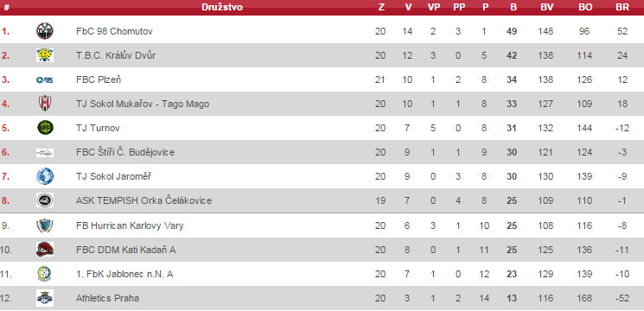This screenshot has height=311, width=644.
Task: Click the 1. FbK Jablonec logo
Action: [44, 274]
